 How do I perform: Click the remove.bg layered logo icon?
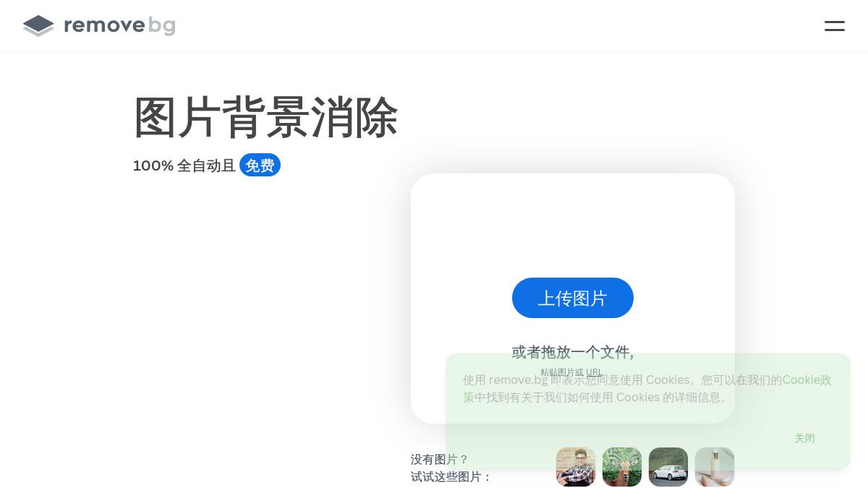tap(38, 26)
